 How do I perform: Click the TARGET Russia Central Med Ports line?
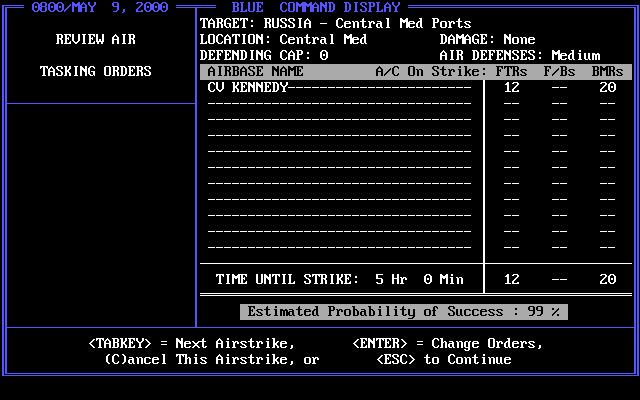coord(336,23)
